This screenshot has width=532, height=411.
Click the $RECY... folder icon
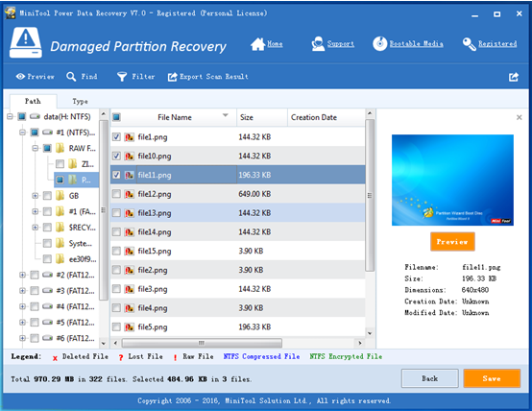60,227
